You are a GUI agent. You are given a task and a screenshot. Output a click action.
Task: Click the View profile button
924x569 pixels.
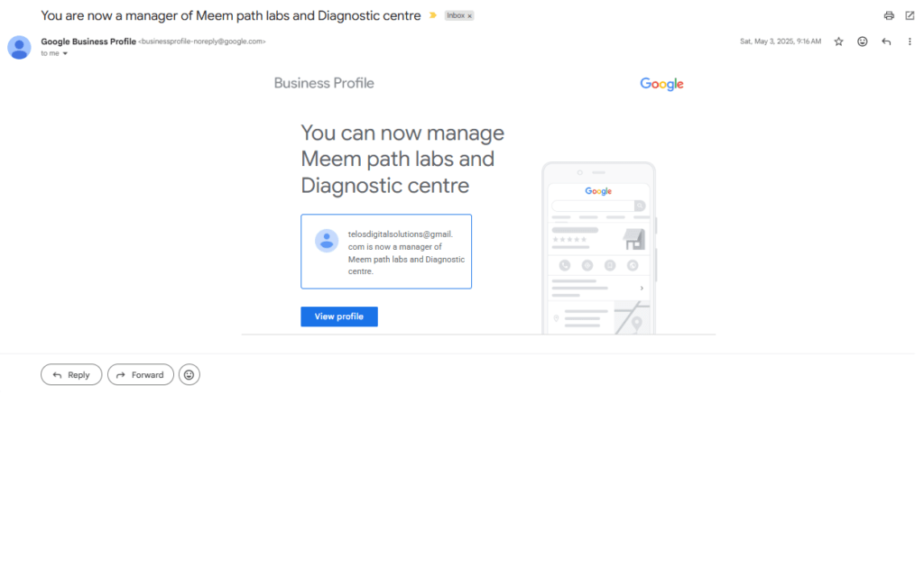[339, 317]
